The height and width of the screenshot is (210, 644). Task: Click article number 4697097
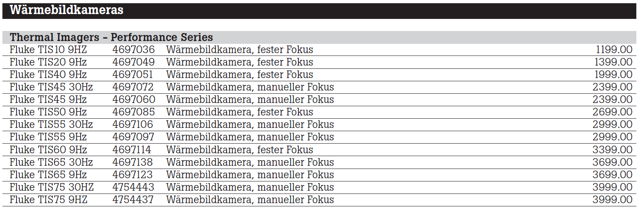point(133,137)
